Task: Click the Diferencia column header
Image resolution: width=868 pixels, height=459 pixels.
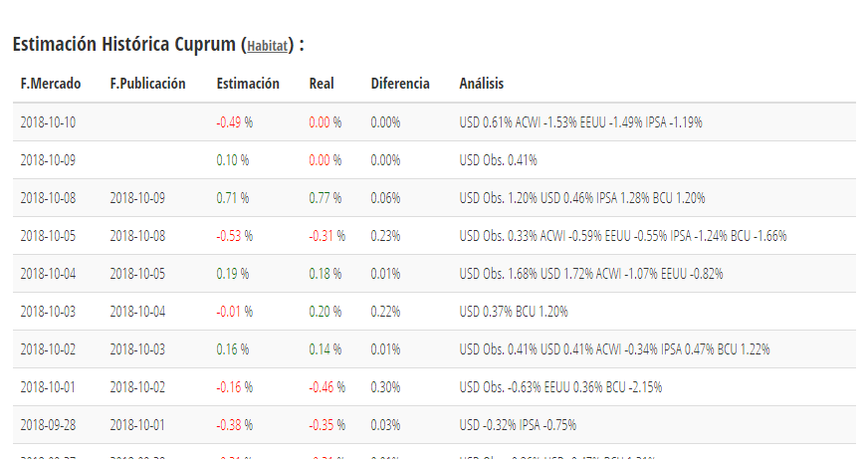Action: [400, 84]
